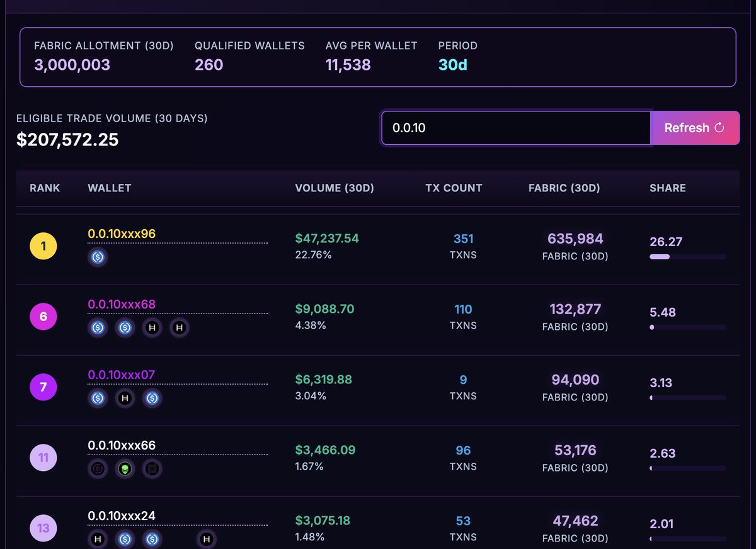The height and width of the screenshot is (549, 756).
Task: Sort by the RANK column header
Action: [x=45, y=188]
